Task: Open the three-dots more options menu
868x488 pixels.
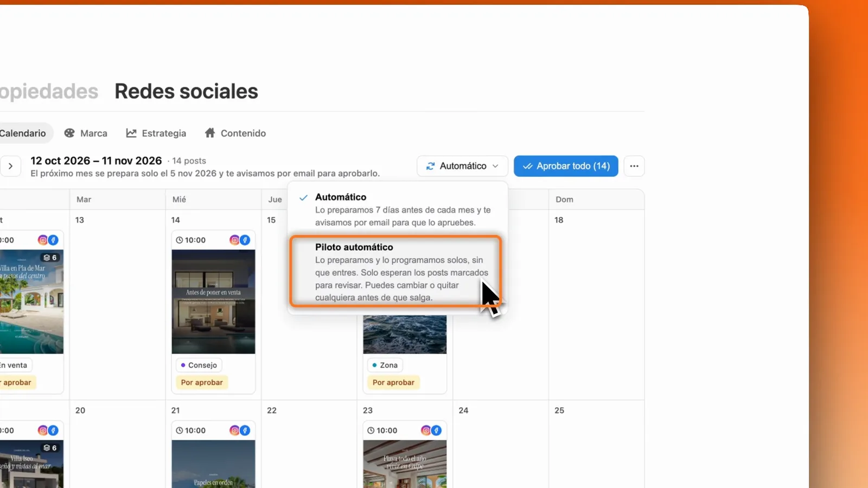Action: [634, 166]
